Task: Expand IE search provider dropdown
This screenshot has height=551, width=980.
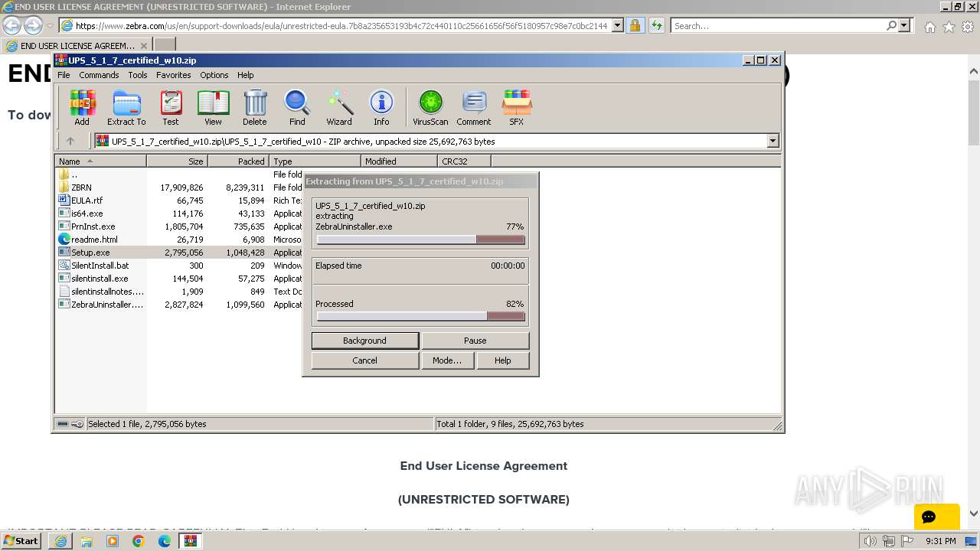Action: click(x=904, y=25)
